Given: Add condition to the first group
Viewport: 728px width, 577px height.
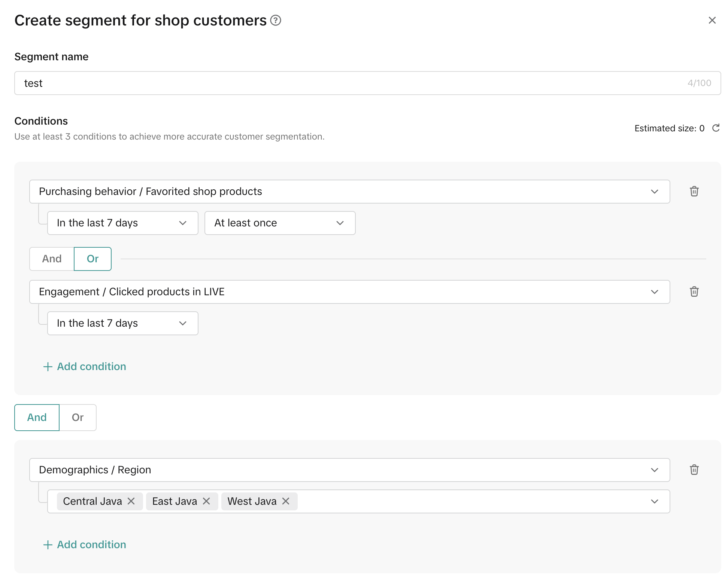Looking at the screenshot, I should [x=85, y=366].
